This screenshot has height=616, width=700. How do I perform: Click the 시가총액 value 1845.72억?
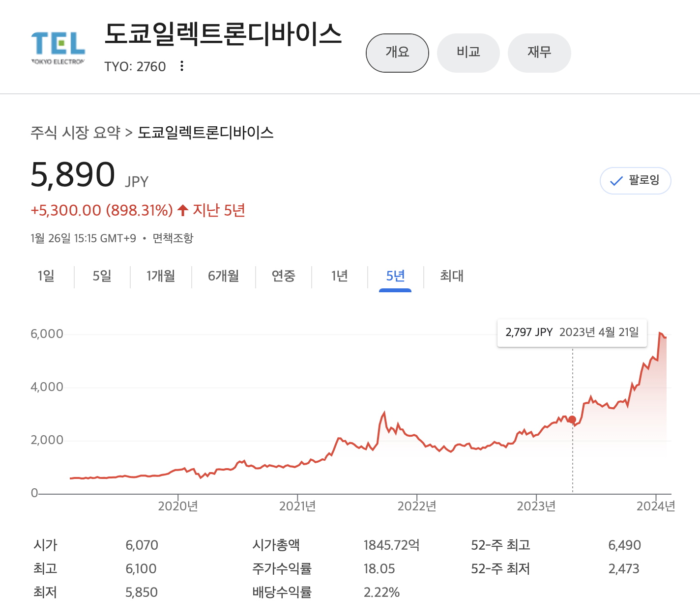point(391,545)
